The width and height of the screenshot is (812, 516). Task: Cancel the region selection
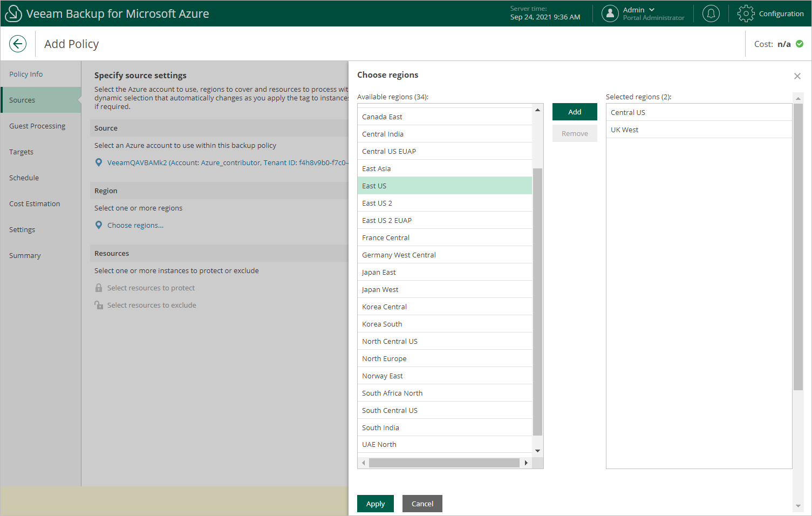(422, 504)
